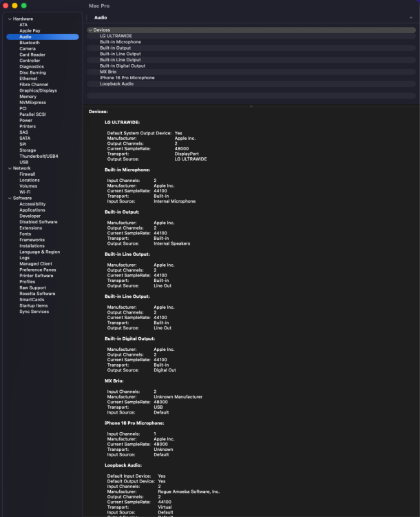Collapse the Hardware section in sidebar
Image resolution: width=420 pixels, height=517 pixels.
[10, 19]
